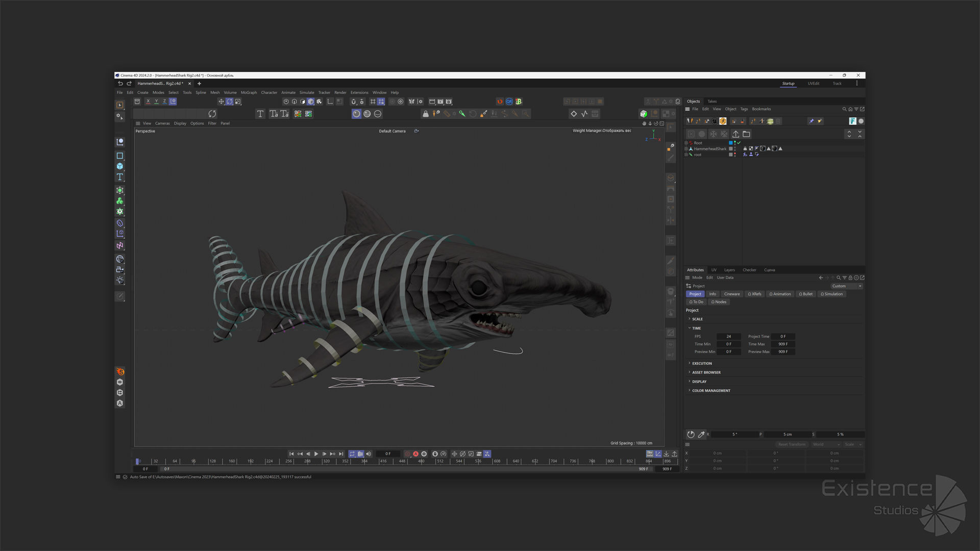Open the To Do project tab
The height and width of the screenshot is (551, 980).
pyautogui.click(x=696, y=302)
